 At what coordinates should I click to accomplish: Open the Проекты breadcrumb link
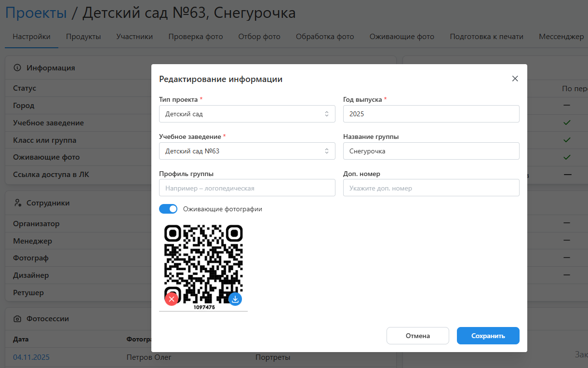(36, 13)
